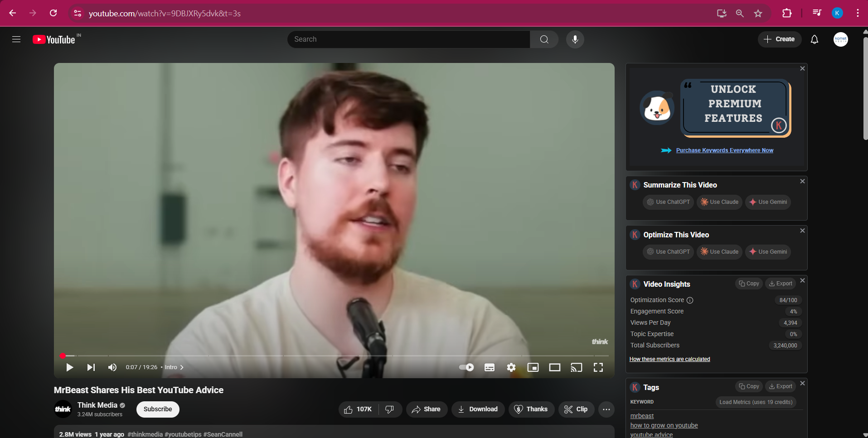Click the Create button
The width and height of the screenshot is (868, 438).
(780, 39)
